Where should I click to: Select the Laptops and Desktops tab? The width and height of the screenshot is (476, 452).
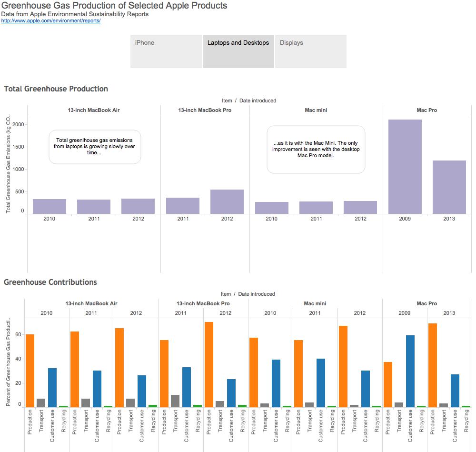click(238, 51)
